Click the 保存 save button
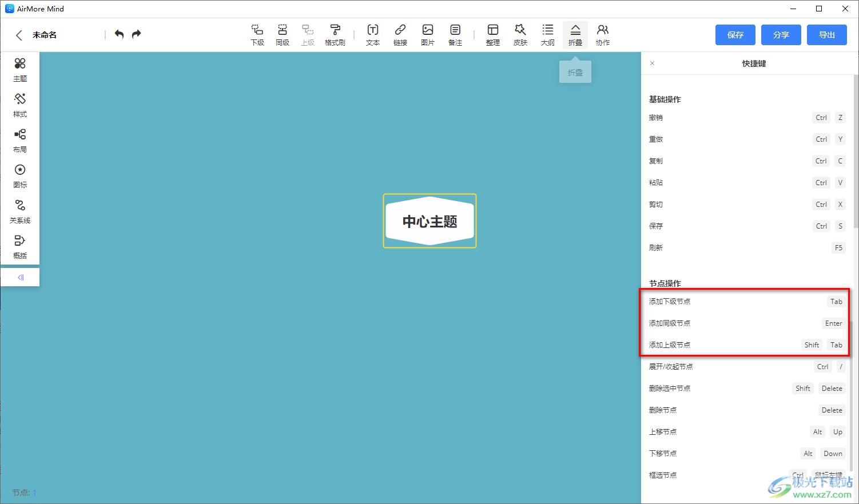The image size is (859, 504). pyautogui.click(x=735, y=35)
